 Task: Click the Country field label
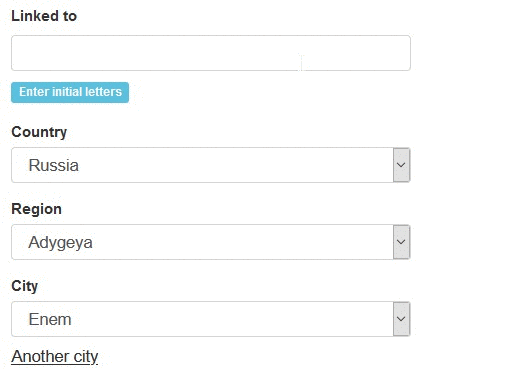[39, 132]
